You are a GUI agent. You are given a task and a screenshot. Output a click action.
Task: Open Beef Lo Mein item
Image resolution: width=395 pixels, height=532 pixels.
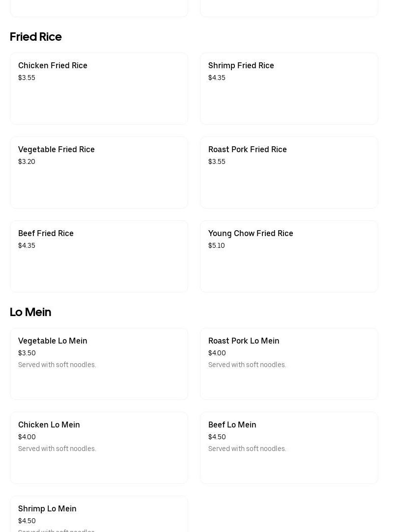click(289, 448)
